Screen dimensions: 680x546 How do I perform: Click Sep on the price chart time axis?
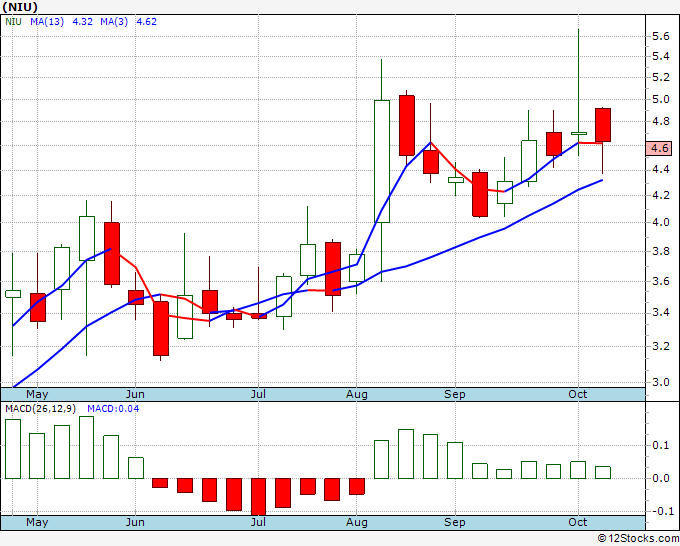[454, 394]
